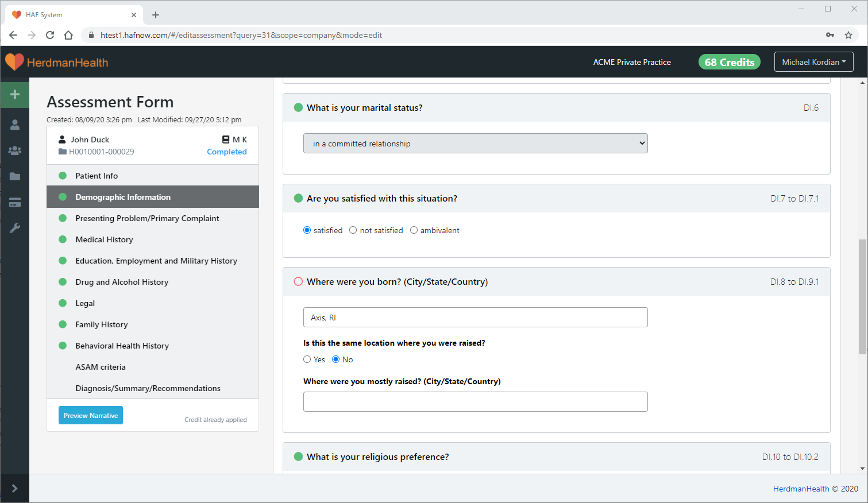
Task: Click the Preview Narrative button
Action: (x=91, y=415)
